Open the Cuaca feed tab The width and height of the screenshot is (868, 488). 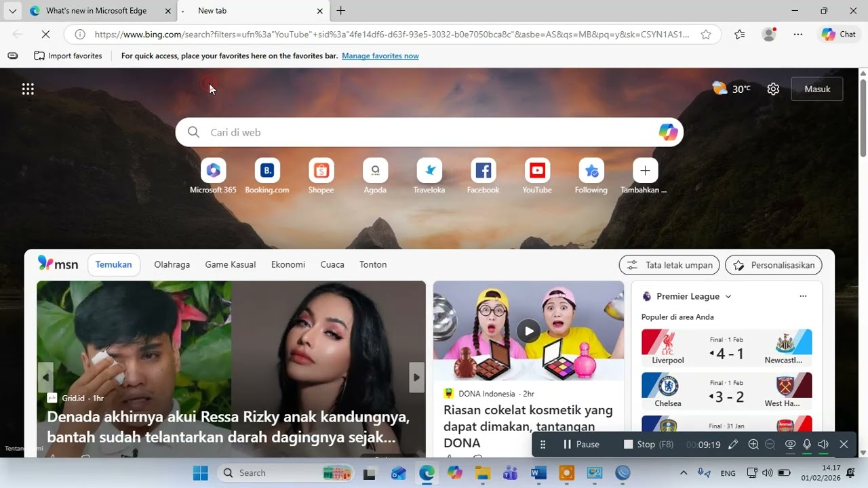332,265
